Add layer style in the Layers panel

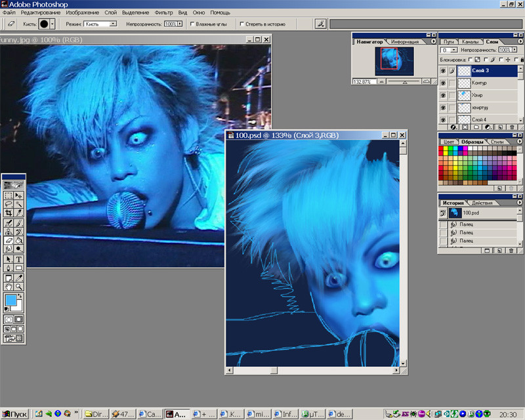pyautogui.click(x=453, y=127)
